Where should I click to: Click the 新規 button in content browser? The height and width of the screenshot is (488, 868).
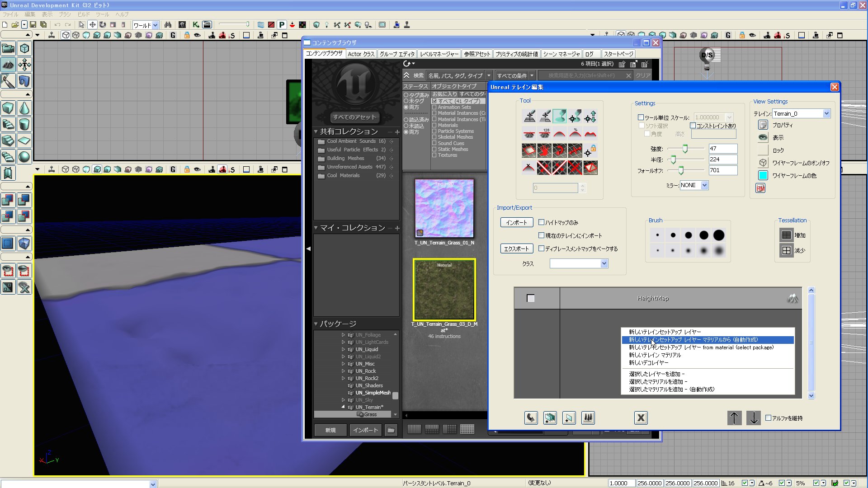tap(330, 430)
